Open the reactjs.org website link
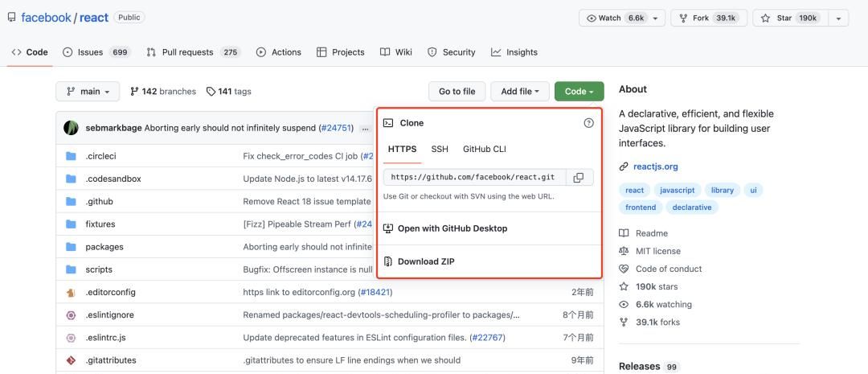The width and height of the screenshot is (868, 374). coord(655,166)
